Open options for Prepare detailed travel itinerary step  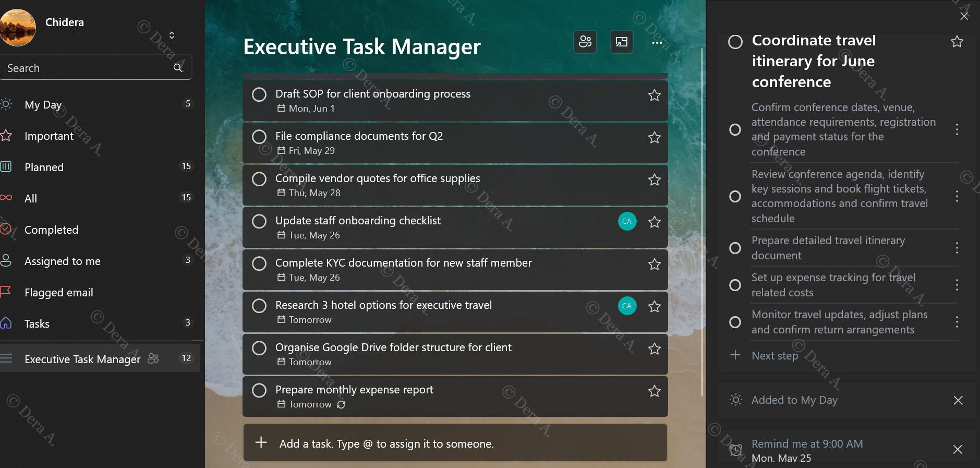click(x=957, y=248)
